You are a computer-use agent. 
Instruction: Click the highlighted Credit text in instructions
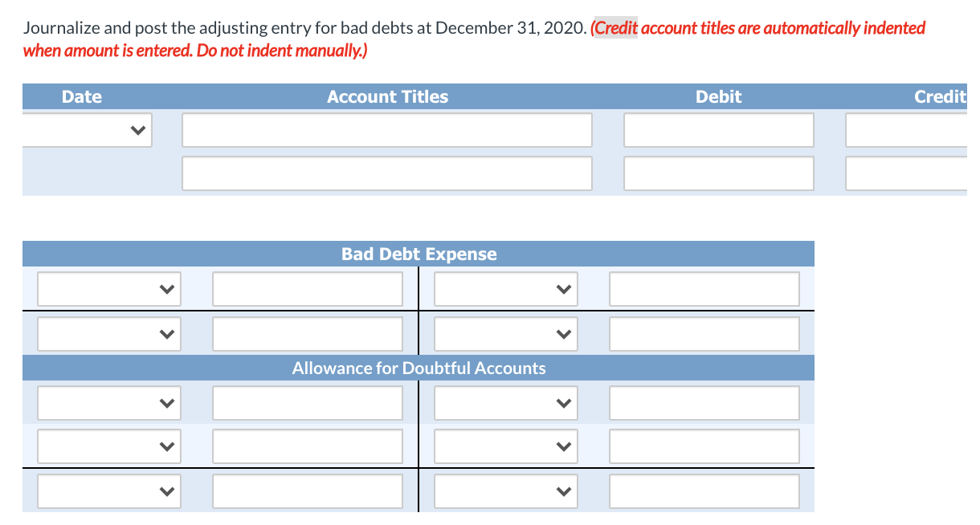(615, 27)
